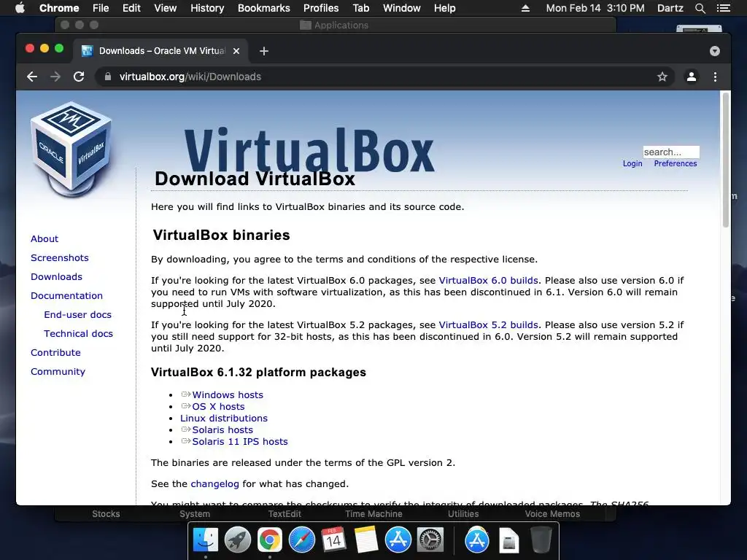
Task: Open Notes app in the Dock
Action: pyautogui.click(x=366, y=540)
